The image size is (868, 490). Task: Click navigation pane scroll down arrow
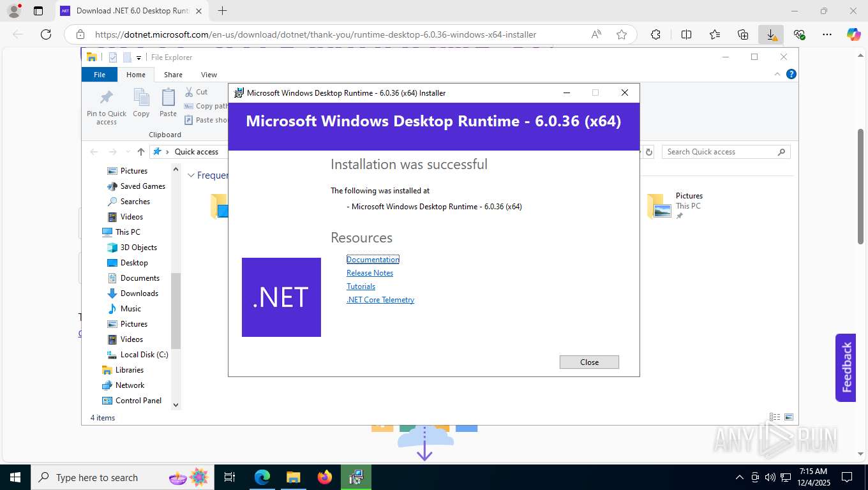(x=176, y=405)
